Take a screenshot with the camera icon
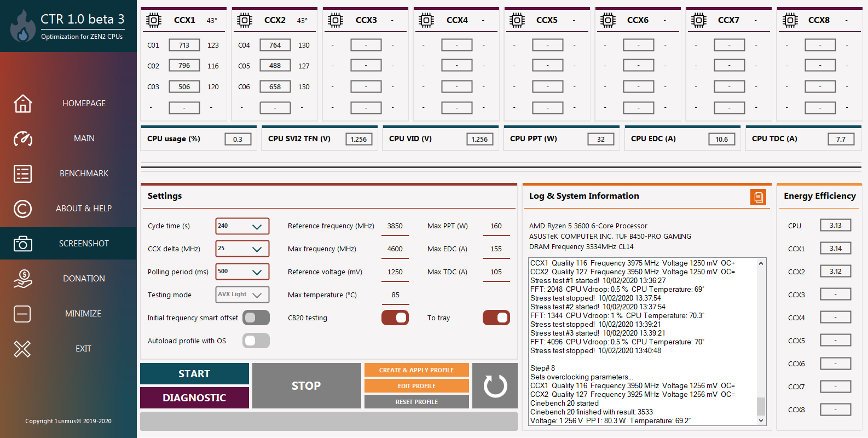The image size is (868, 438). pos(22,244)
